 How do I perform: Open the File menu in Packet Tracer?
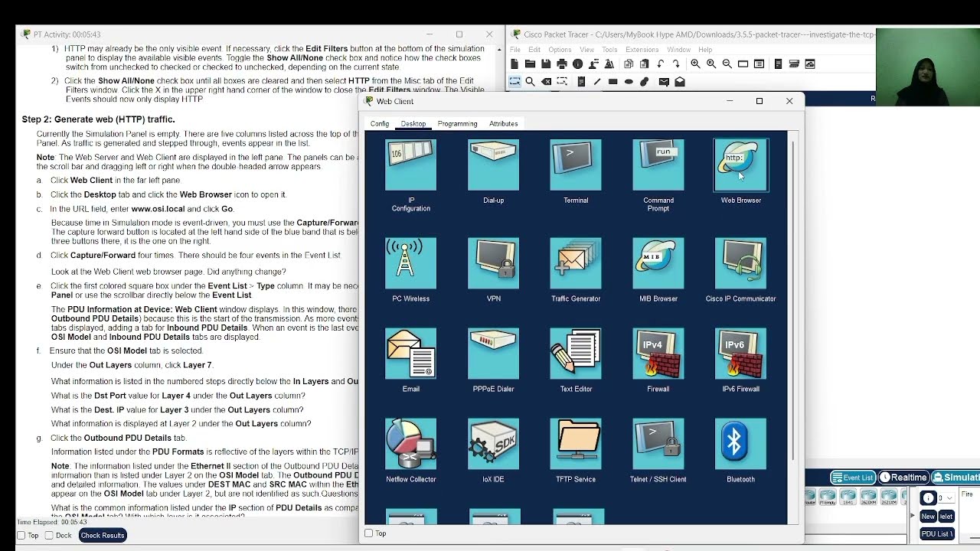(x=515, y=50)
